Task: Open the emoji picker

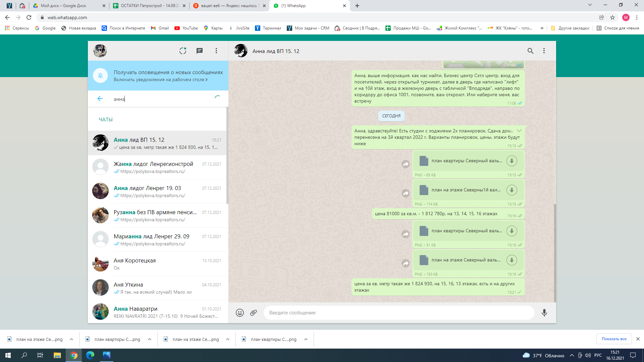Action: pyautogui.click(x=239, y=313)
